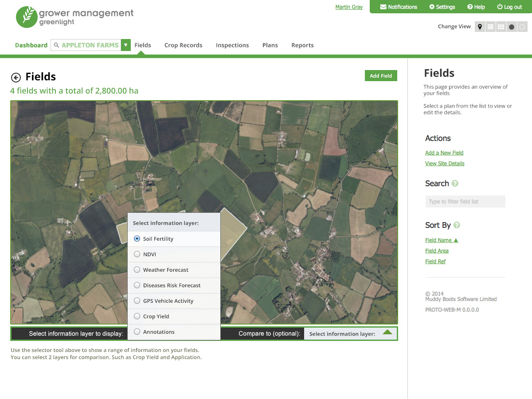Select the filled circle view option
532x399 pixels.
click(x=512, y=27)
